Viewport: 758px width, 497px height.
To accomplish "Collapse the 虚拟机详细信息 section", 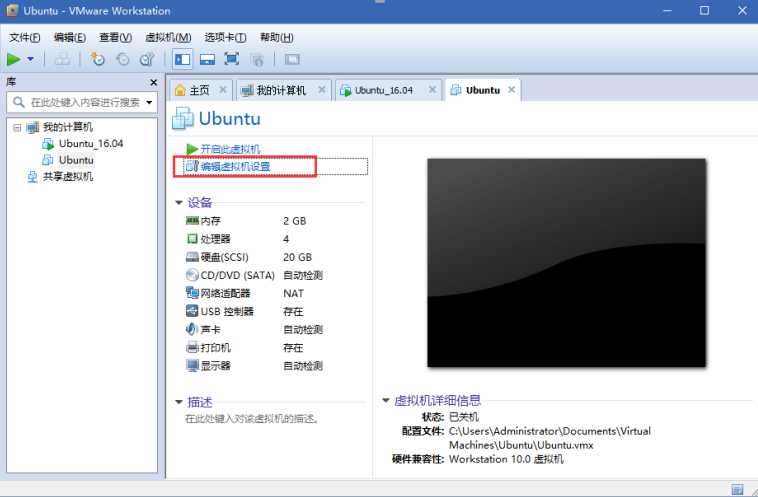I will [386, 400].
